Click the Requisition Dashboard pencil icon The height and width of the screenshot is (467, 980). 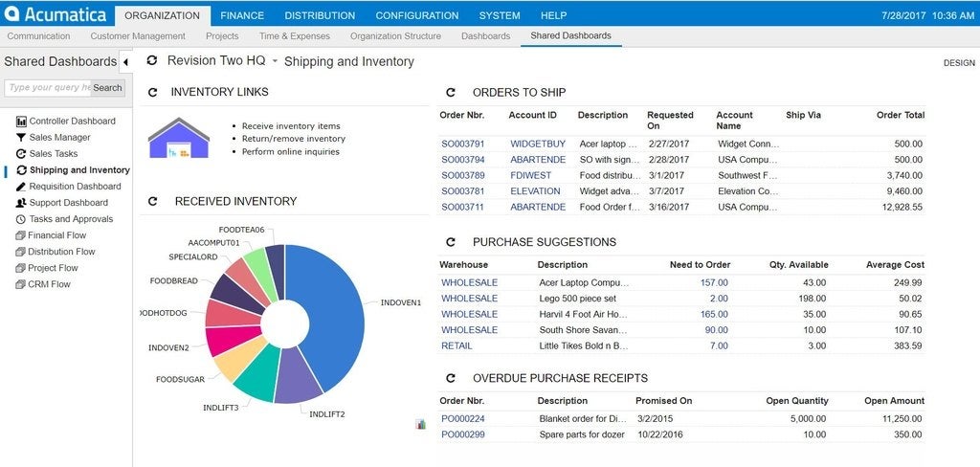(21, 187)
